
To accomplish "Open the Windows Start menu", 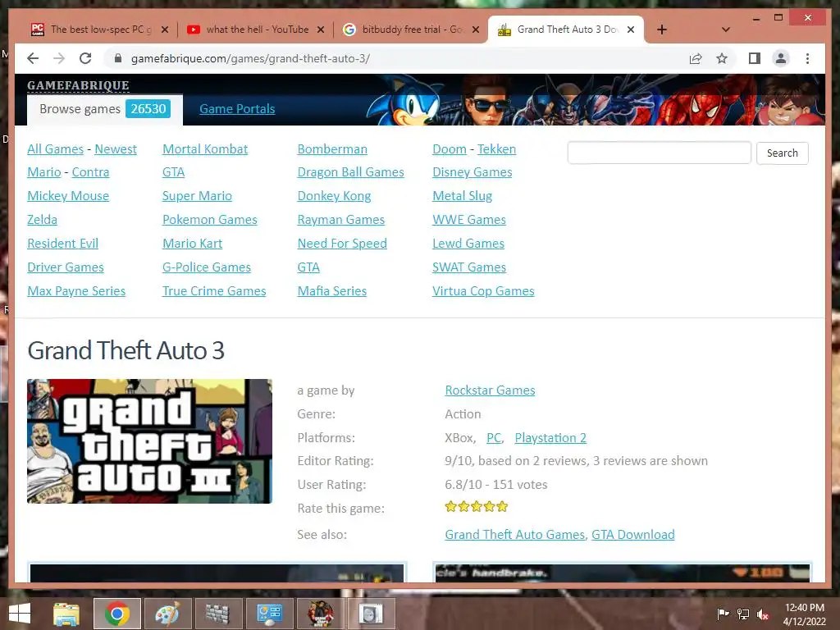I will tap(20, 614).
